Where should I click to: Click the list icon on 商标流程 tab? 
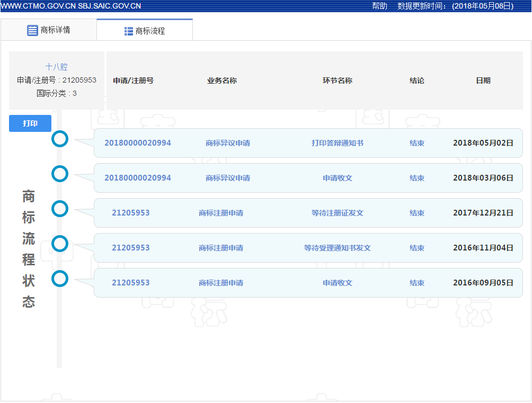(x=128, y=31)
